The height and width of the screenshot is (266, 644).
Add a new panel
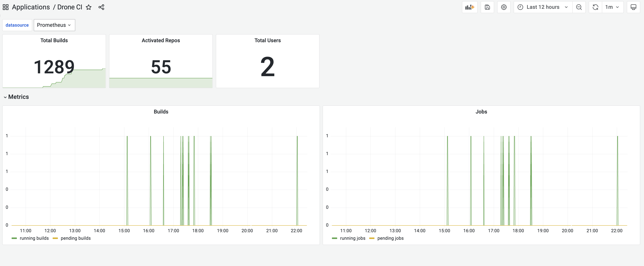click(469, 7)
